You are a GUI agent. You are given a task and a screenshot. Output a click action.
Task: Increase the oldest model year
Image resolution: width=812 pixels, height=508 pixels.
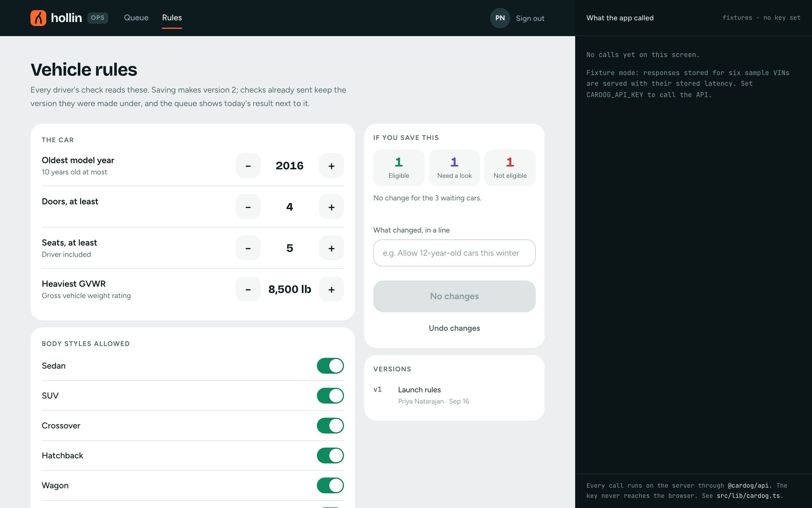pos(332,166)
